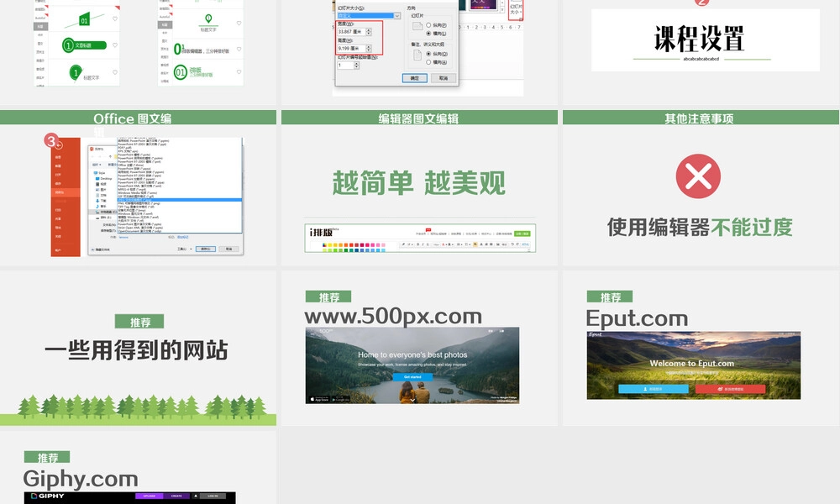840x504 pixels.
Task: Select Desktop in Save As folder tree
Action: (x=105, y=178)
